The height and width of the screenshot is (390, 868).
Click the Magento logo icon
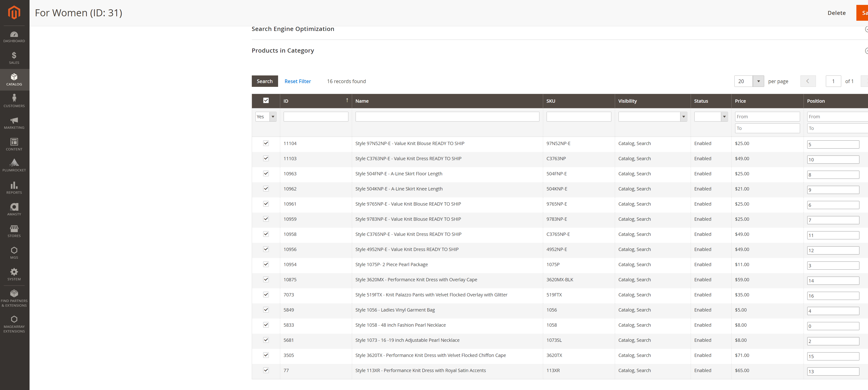[14, 13]
